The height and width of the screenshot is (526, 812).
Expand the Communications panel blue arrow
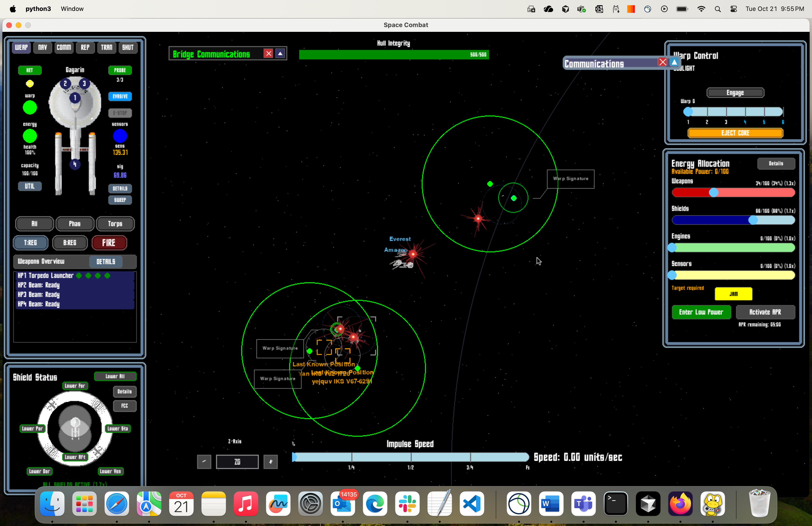point(674,62)
